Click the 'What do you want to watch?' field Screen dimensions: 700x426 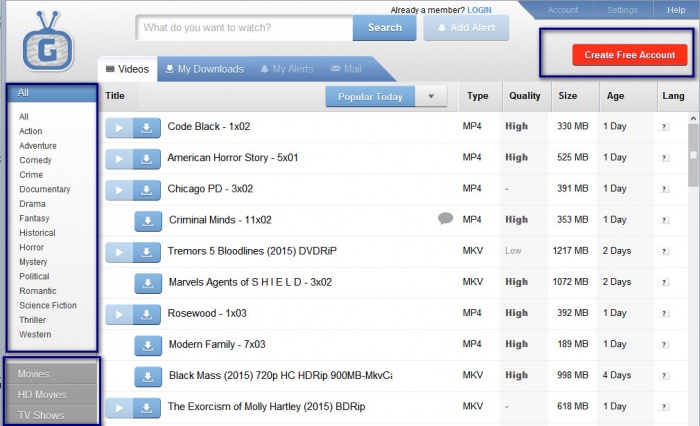244,28
